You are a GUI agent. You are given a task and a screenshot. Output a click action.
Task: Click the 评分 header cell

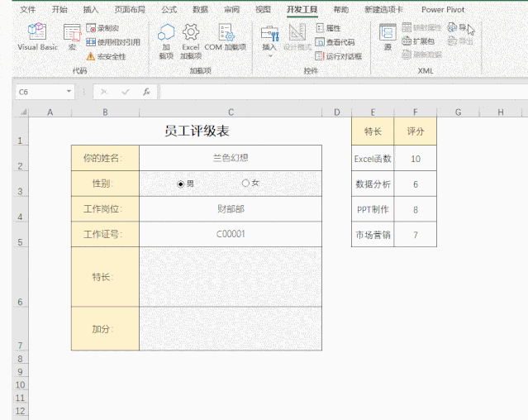tap(415, 131)
